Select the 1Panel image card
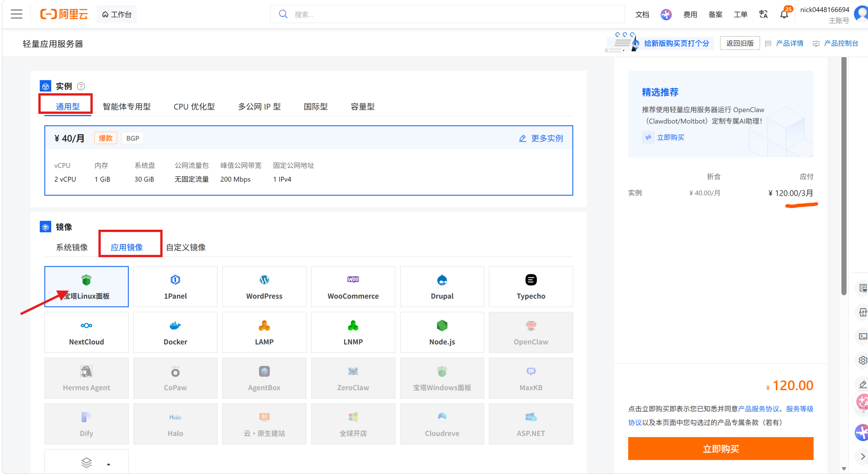Viewport: 868px width, 474px height. [x=175, y=287]
